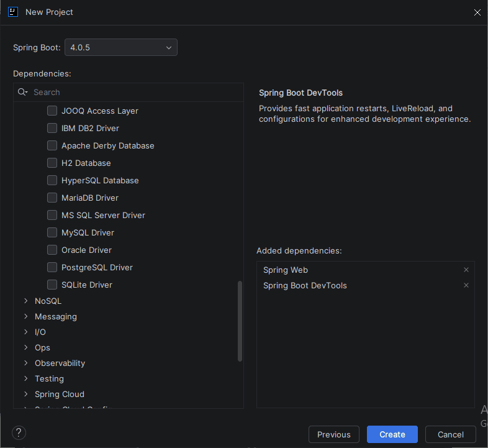488x448 pixels.
Task: Expand the Ops category
Action: click(26, 347)
